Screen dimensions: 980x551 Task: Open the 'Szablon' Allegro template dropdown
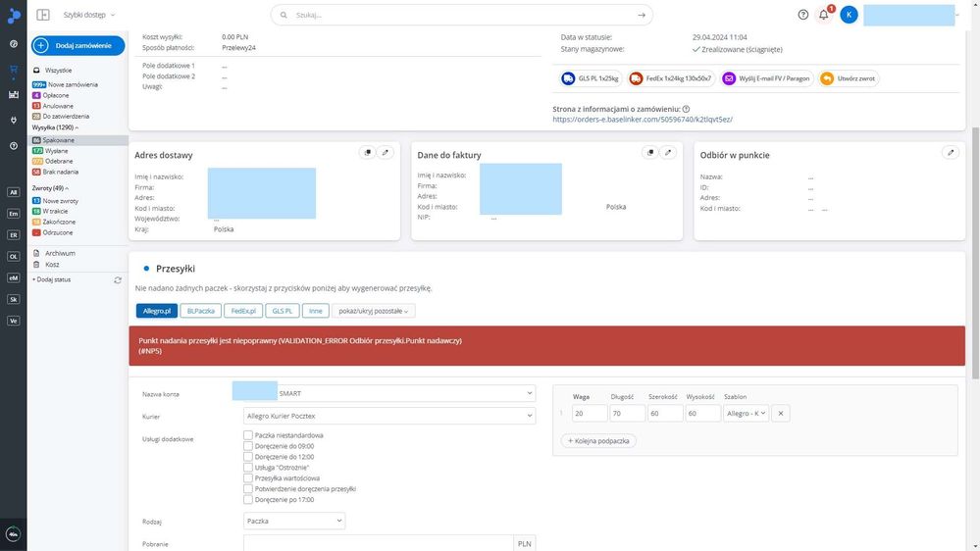coord(746,413)
